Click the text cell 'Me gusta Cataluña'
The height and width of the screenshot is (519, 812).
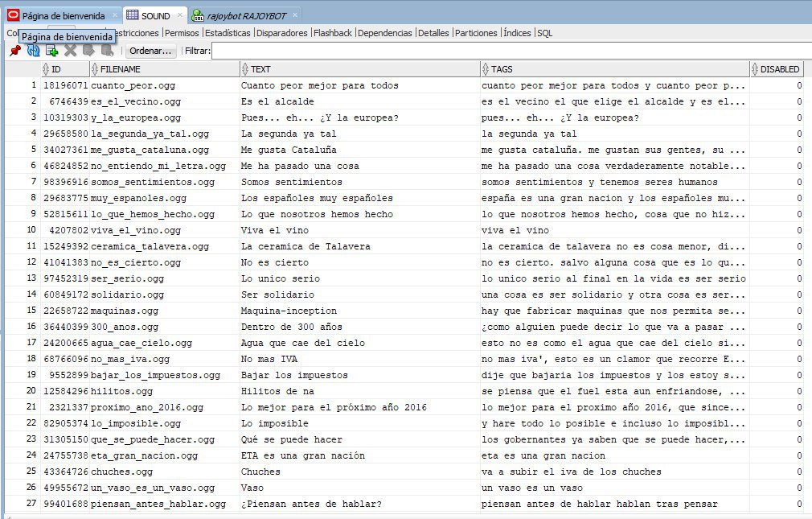coord(360,150)
